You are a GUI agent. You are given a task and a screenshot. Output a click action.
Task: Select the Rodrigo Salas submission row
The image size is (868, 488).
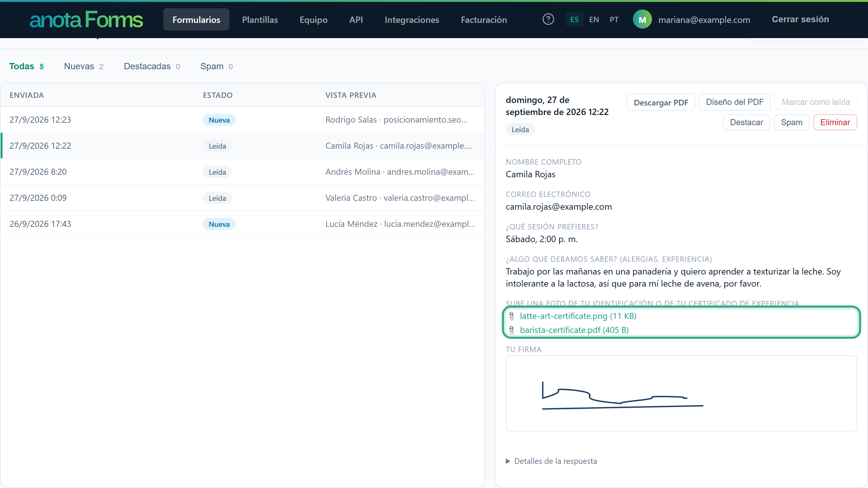(x=243, y=120)
